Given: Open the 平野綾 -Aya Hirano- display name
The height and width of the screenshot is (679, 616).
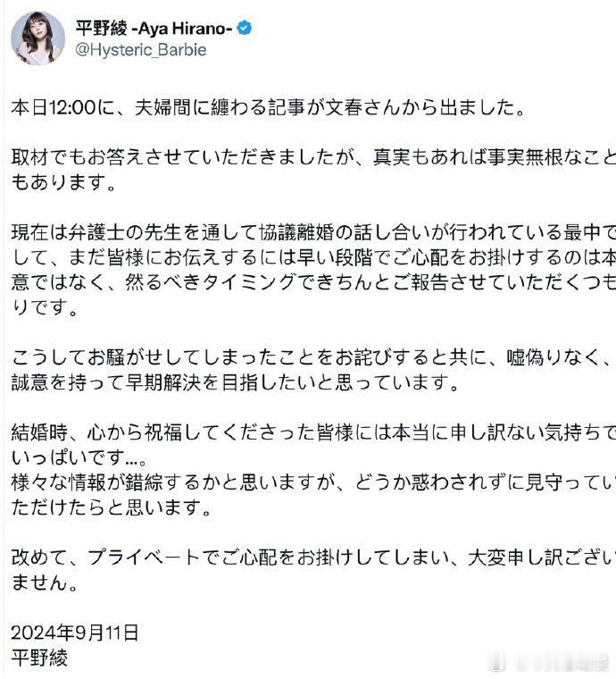Looking at the screenshot, I should [x=154, y=29].
